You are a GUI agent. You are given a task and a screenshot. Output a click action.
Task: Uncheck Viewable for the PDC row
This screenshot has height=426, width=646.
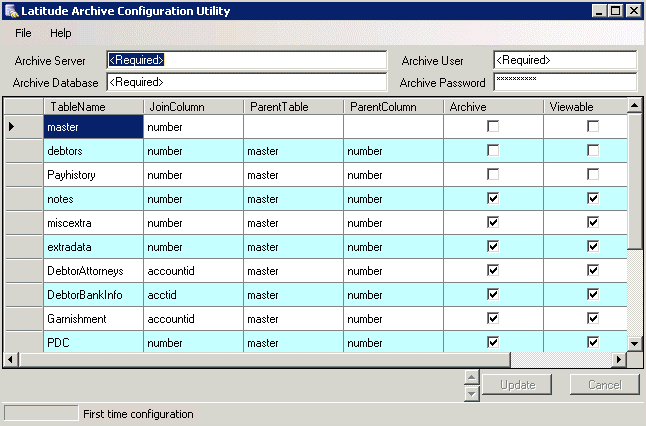click(x=593, y=342)
